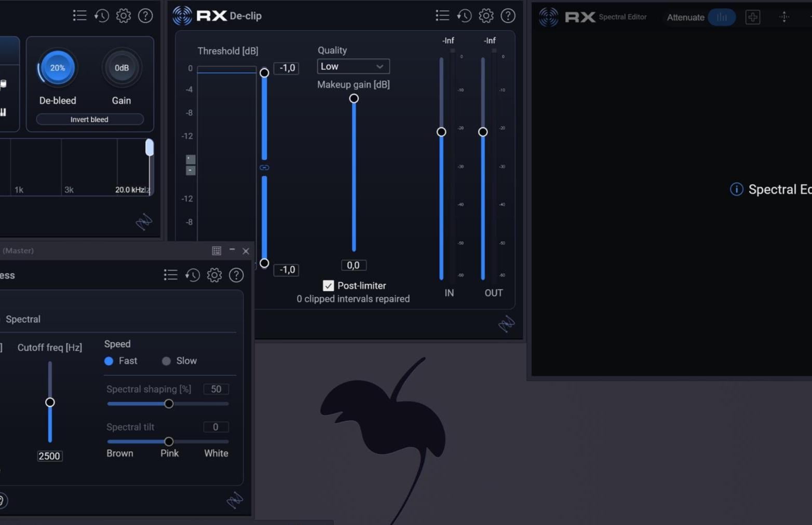
Task: Click the Makeup gain slider handle
Action: click(x=354, y=99)
